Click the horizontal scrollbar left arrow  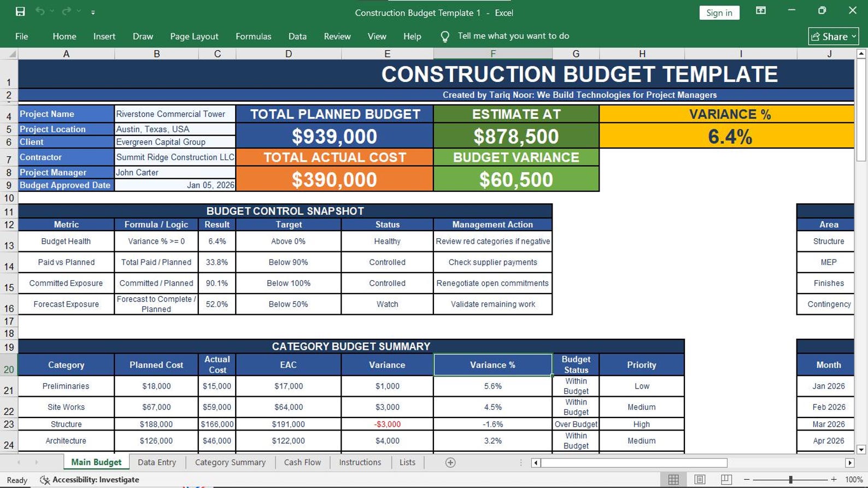[536, 463]
